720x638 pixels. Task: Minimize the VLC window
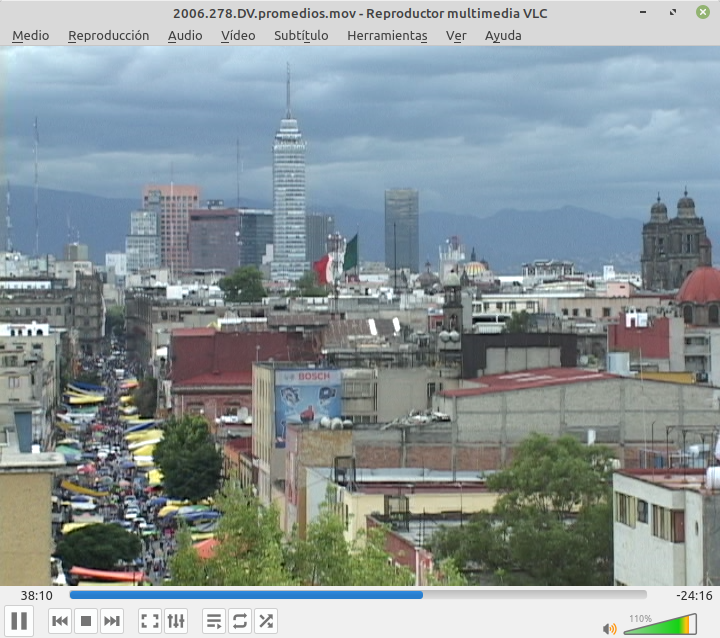(x=643, y=12)
